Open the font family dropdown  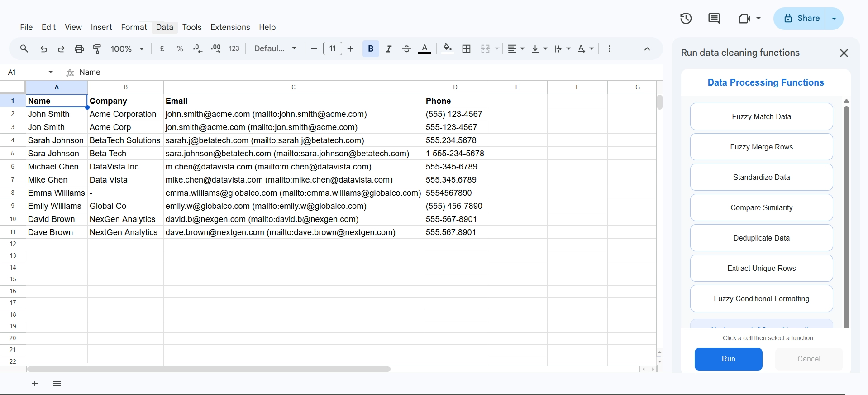point(275,48)
